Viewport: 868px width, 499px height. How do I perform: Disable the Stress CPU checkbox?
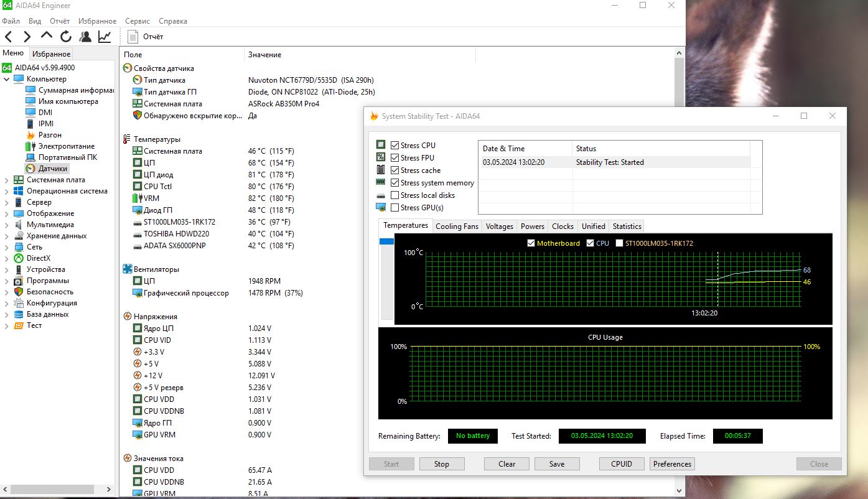(394, 146)
